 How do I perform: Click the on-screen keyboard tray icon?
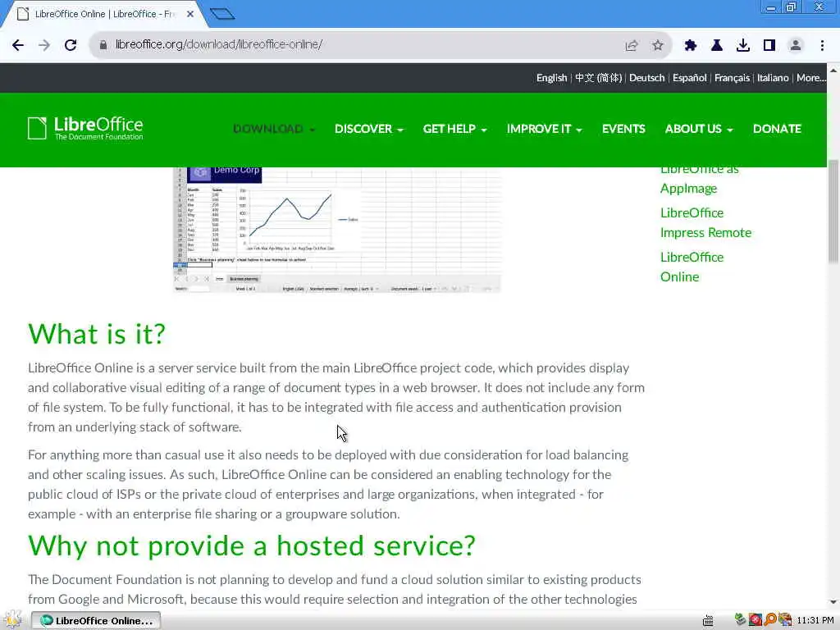[x=708, y=620]
